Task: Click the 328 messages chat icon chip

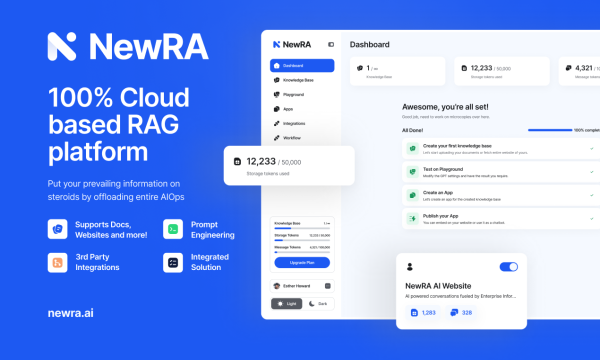Action: pos(461,313)
